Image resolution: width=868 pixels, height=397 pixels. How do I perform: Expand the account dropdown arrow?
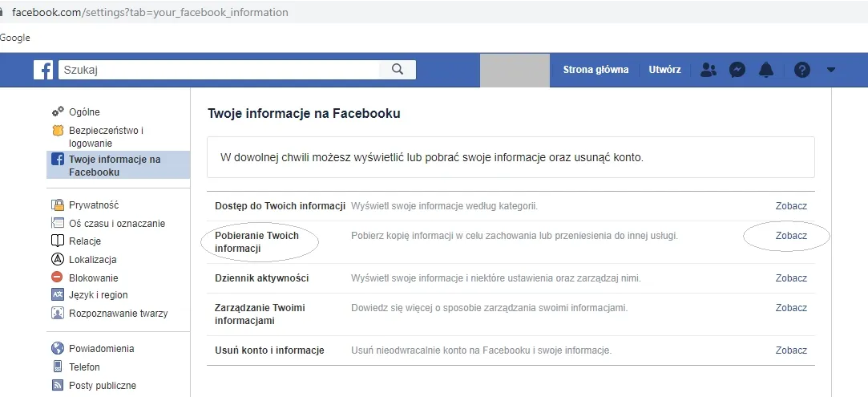(x=831, y=70)
